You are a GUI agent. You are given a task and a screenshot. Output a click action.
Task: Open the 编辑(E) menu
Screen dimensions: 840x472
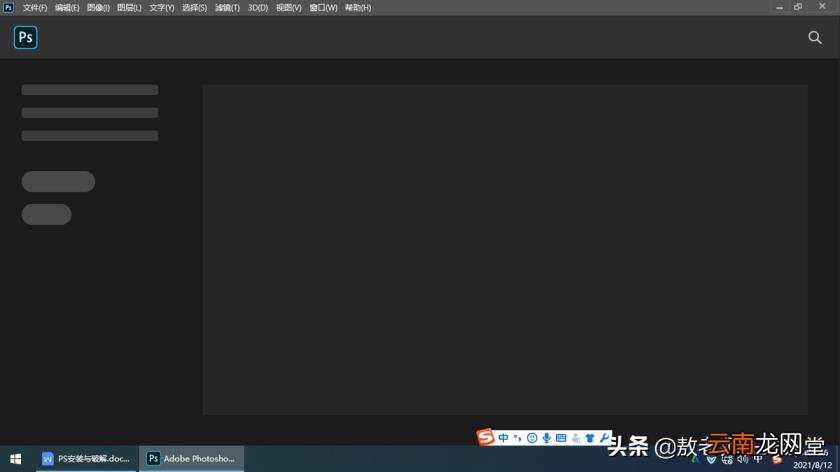(67, 8)
